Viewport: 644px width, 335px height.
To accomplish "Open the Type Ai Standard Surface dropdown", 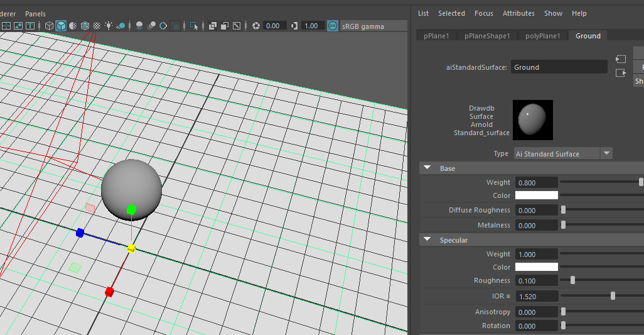I will coord(563,154).
